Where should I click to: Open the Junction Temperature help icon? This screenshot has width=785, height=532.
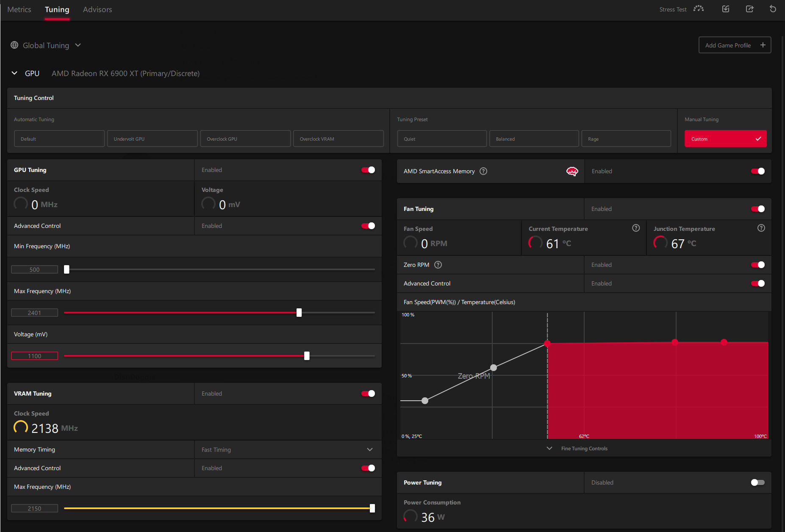[761, 228]
